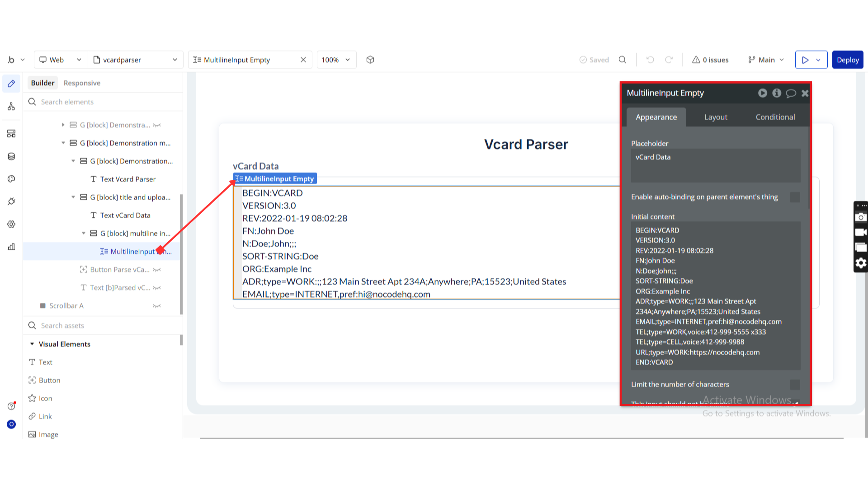The width and height of the screenshot is (868, 488).
Task: Open the 100% zoom dropdown
Action: [x=336, y=60]
